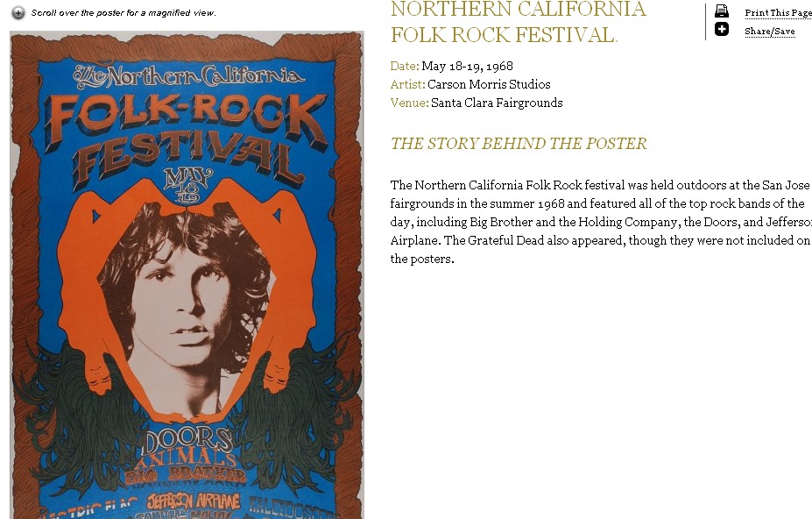
Task: Click the magnifier plus icon beside scroll hint
Action: pyautogui.click(x=18, y=13)
